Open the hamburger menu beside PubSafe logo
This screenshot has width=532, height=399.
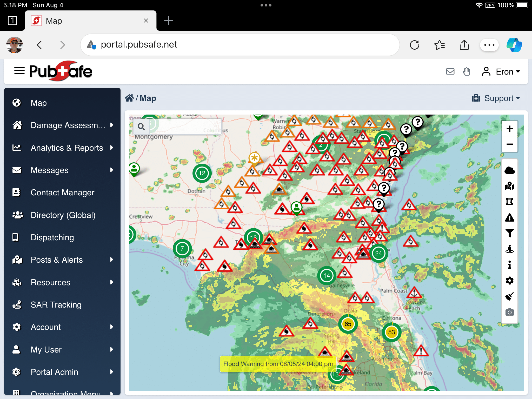pyautogui.click(x=19, y=71)
